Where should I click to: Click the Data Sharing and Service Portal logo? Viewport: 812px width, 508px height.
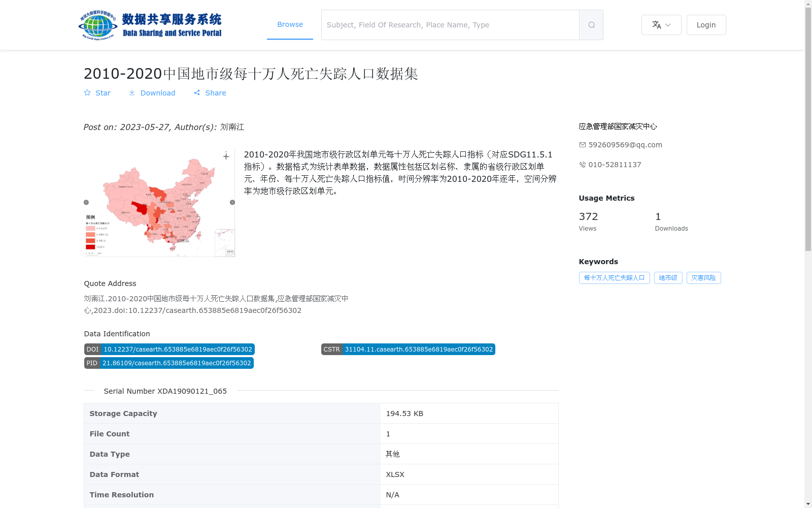tap(150, 25)
